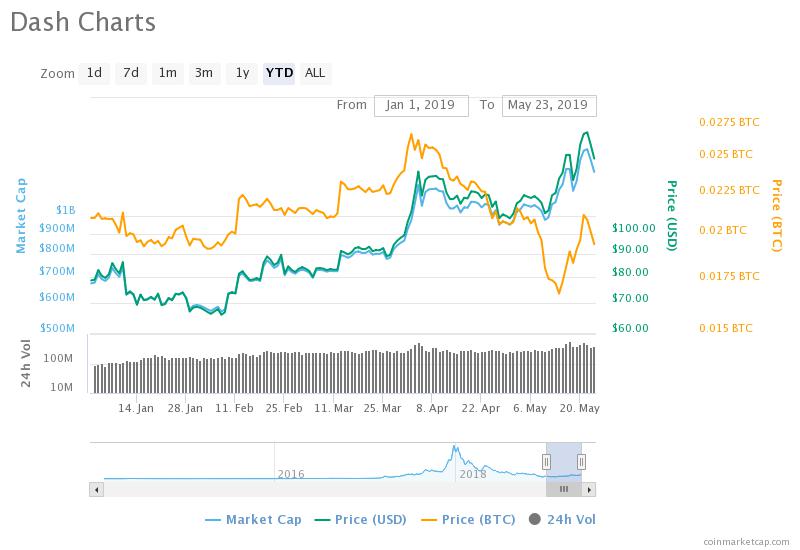Click the 20. May axis label
Viewport: 800px width, 550px height.
pos(580,408)
